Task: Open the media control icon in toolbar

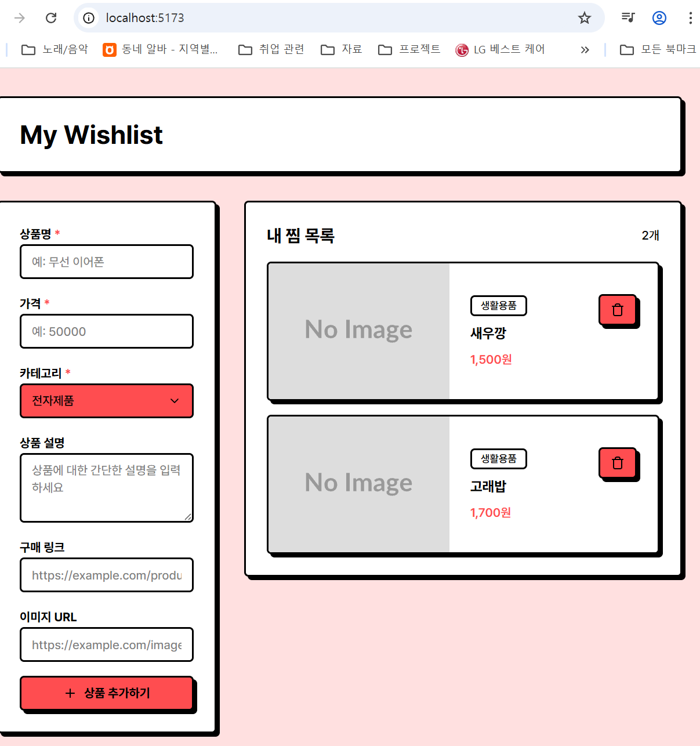Action: 628,18
